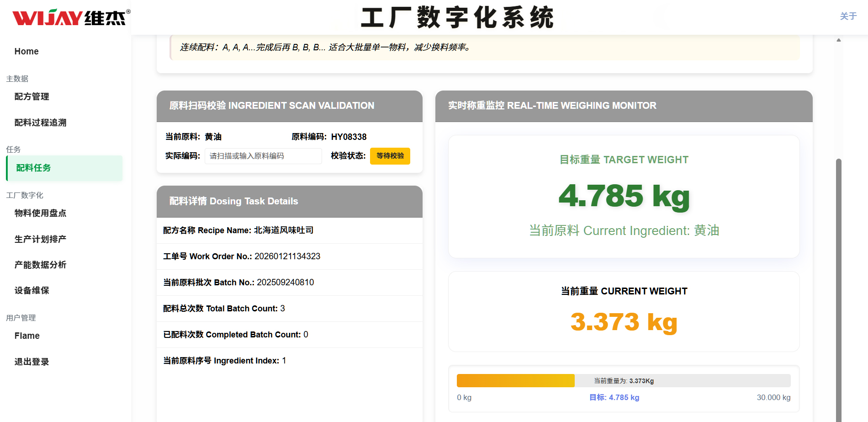Go to 配料过程追溯 page

[40, 123]
